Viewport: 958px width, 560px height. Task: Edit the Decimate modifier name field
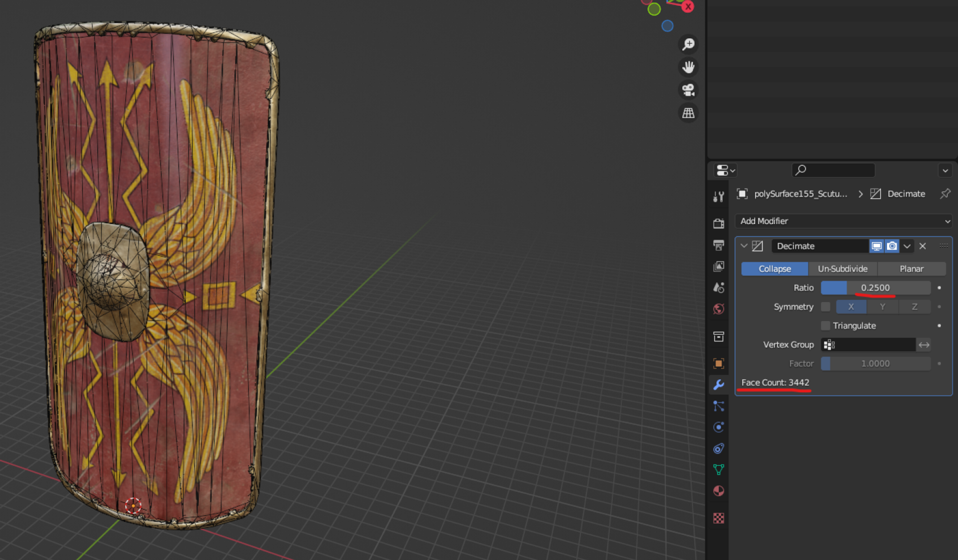pos(820,246)
